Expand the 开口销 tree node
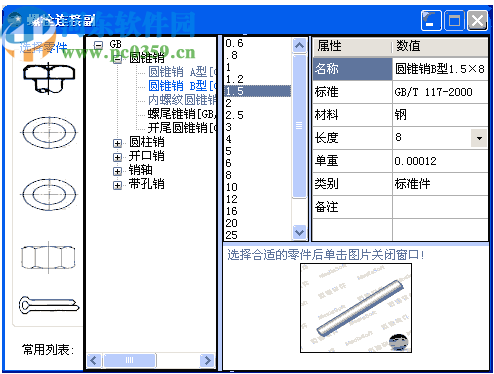Screen dimensions: 494x374 pos(117,157)
